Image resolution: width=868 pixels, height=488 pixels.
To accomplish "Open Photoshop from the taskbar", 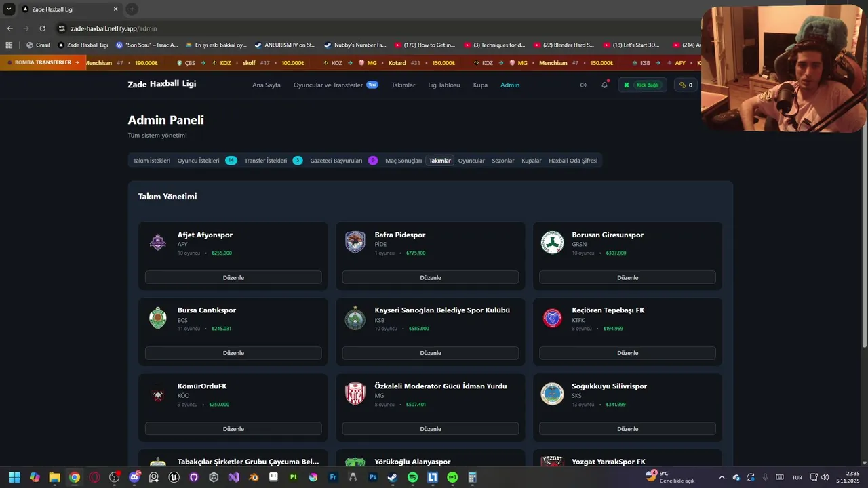I will (x=373, y=477).
